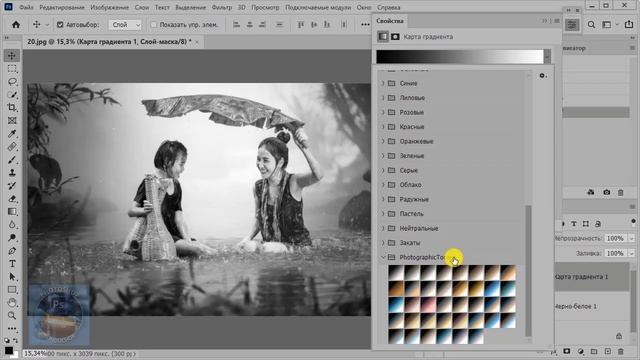Screen dimensions: 640x360
Task: Toggle the Автовыбор checkbox
Action: pyautogui.click(x=60, y=25)
